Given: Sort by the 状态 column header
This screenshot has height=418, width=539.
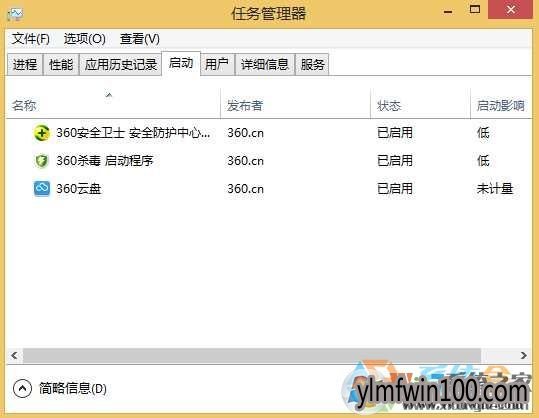Looking at the screenshot, I should pos(420,105).
